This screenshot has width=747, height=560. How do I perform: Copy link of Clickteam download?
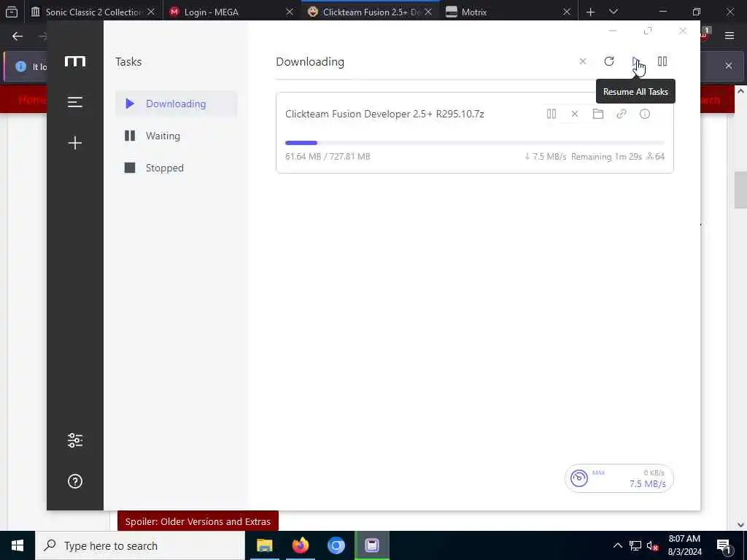coord(622,114)
